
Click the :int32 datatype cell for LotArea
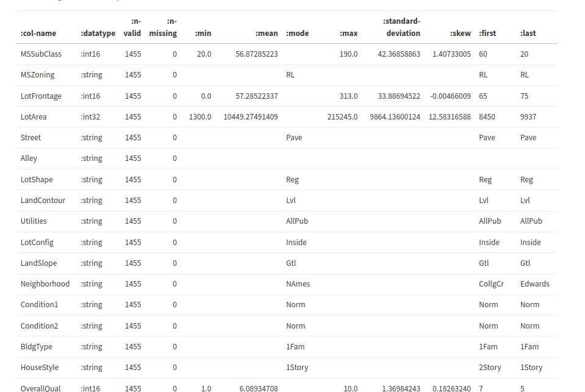[91, 116]
